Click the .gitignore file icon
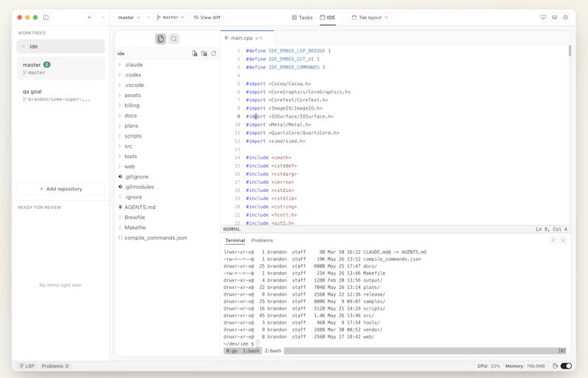588x378 pixels. [121, 176]
